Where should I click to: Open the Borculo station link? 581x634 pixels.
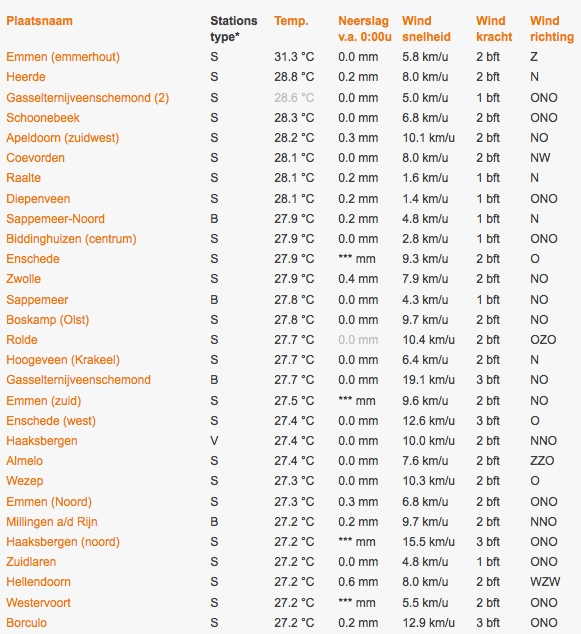(x=27, y=623)
